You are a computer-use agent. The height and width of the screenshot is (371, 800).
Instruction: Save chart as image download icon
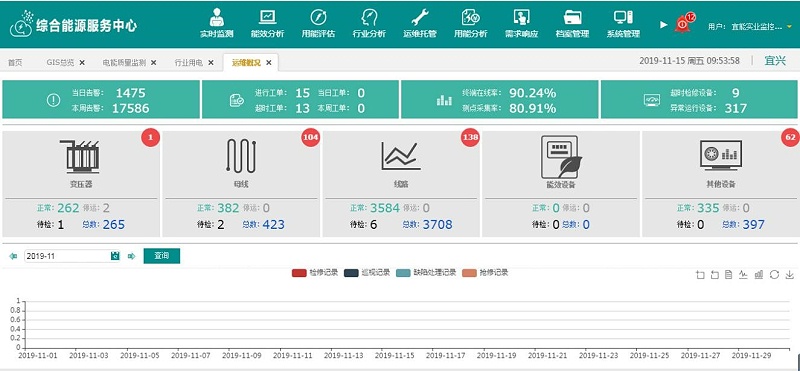(x=789, y=275)
